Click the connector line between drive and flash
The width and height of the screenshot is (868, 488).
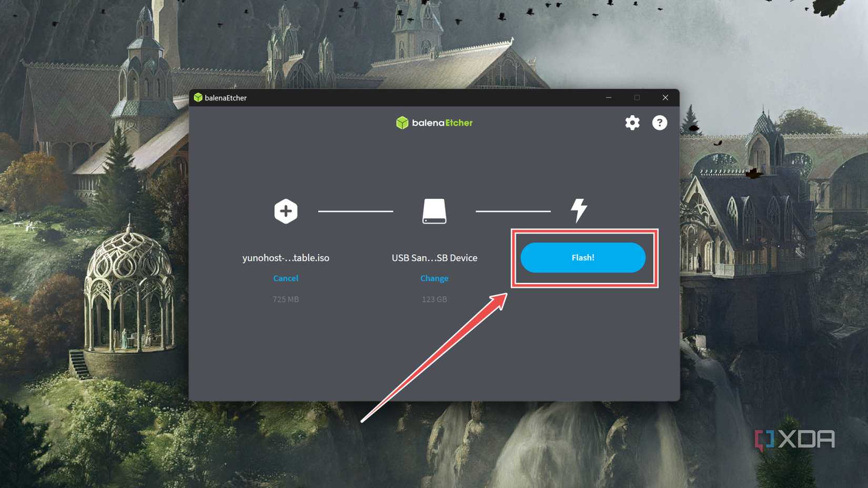[513, 211]
